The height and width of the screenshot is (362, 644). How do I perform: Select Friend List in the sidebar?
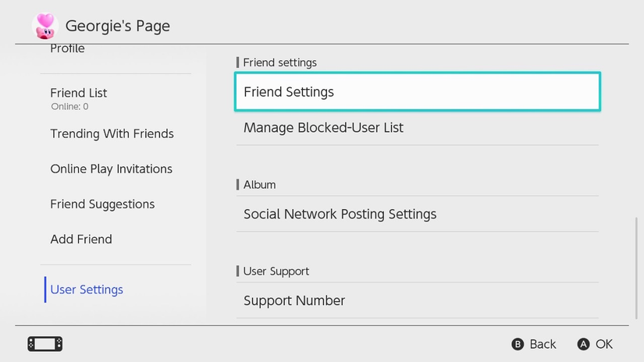[x=78, y=93]
